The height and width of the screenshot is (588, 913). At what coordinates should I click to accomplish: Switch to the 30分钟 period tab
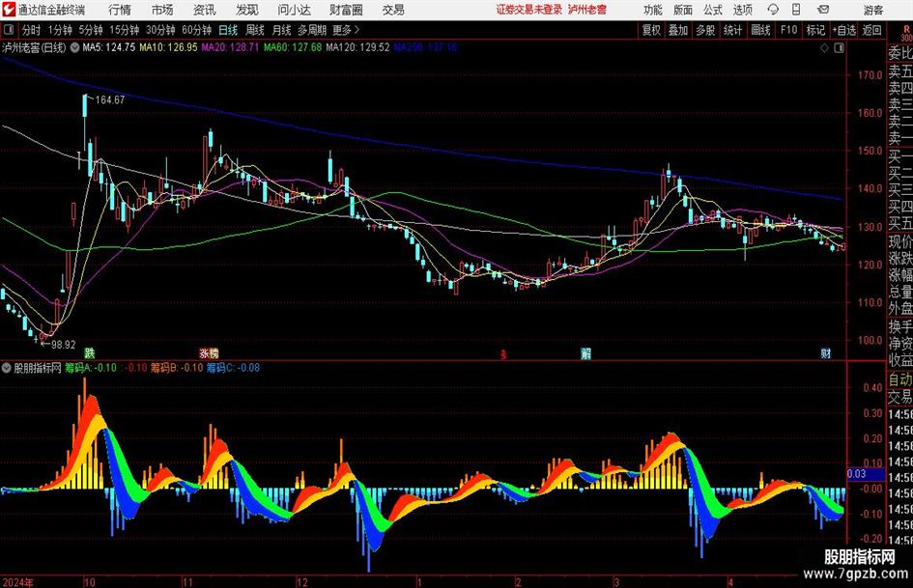[160, 30]
